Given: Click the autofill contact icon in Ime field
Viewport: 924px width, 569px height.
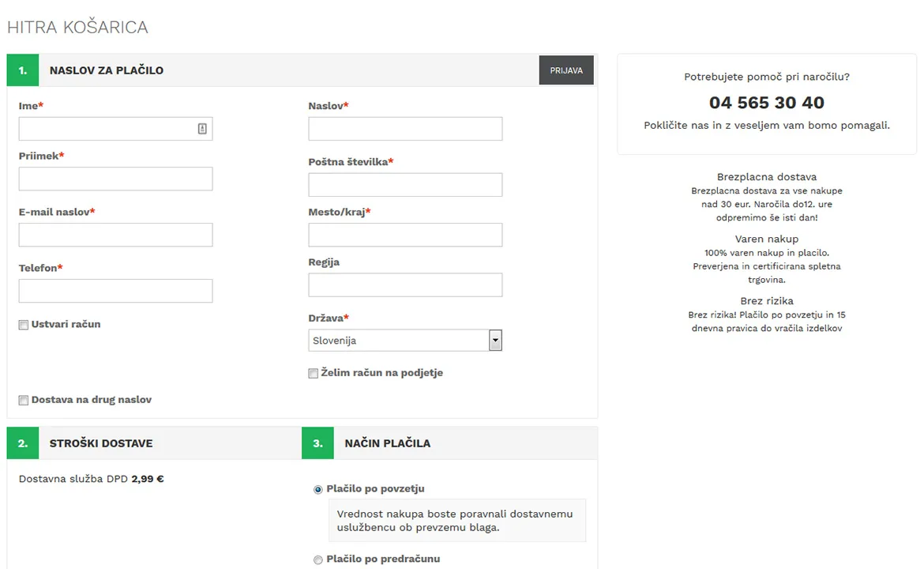Looking at the screenshot, I should click(202, 129).
